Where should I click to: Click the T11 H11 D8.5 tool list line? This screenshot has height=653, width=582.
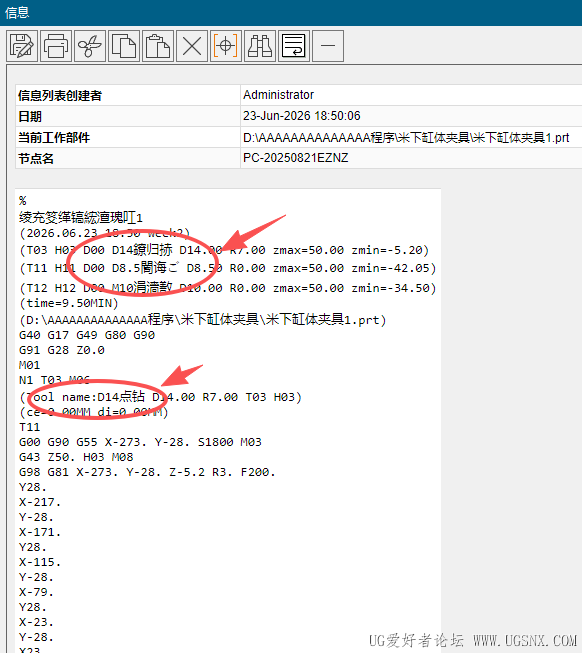pyautogui.click(x=228, y=268)
